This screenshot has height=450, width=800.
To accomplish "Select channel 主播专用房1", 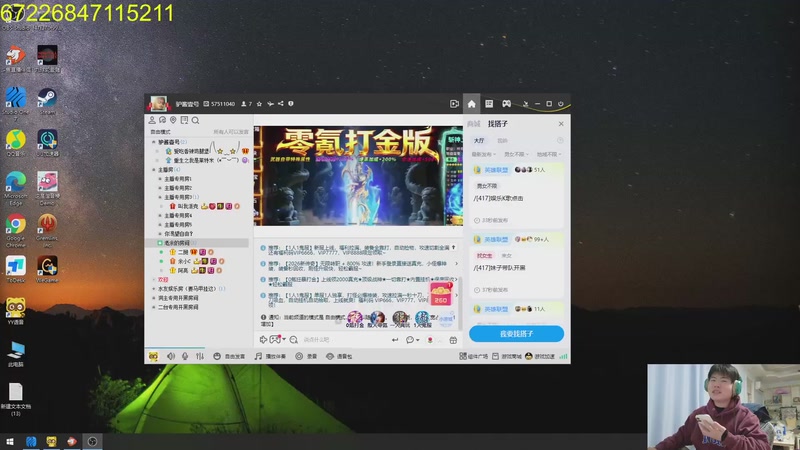I will click(x=178, y=179).
